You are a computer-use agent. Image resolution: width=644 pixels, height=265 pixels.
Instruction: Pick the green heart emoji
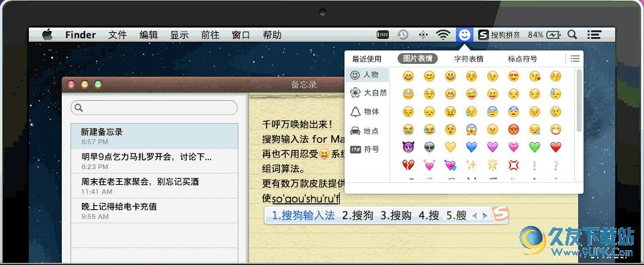535,147
